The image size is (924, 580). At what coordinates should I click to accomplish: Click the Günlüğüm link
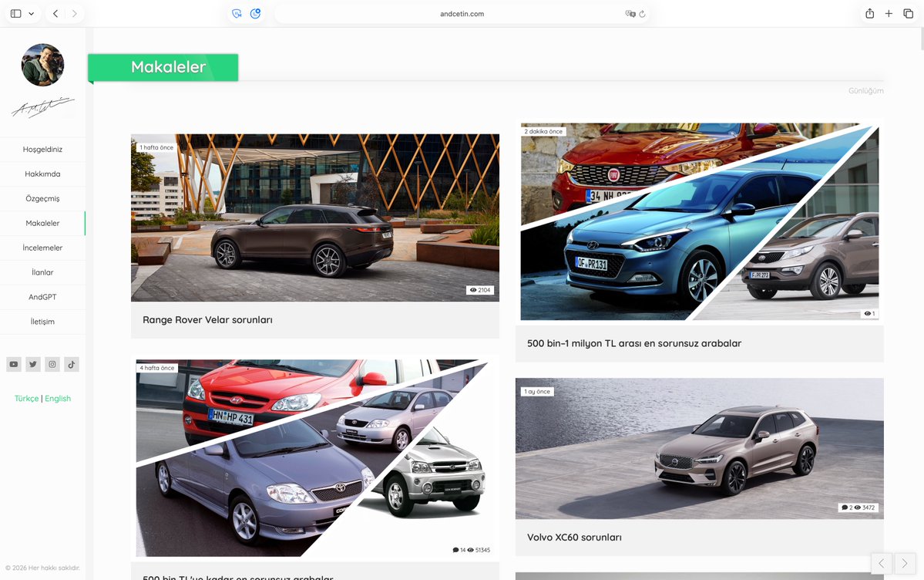pos(865,91)
